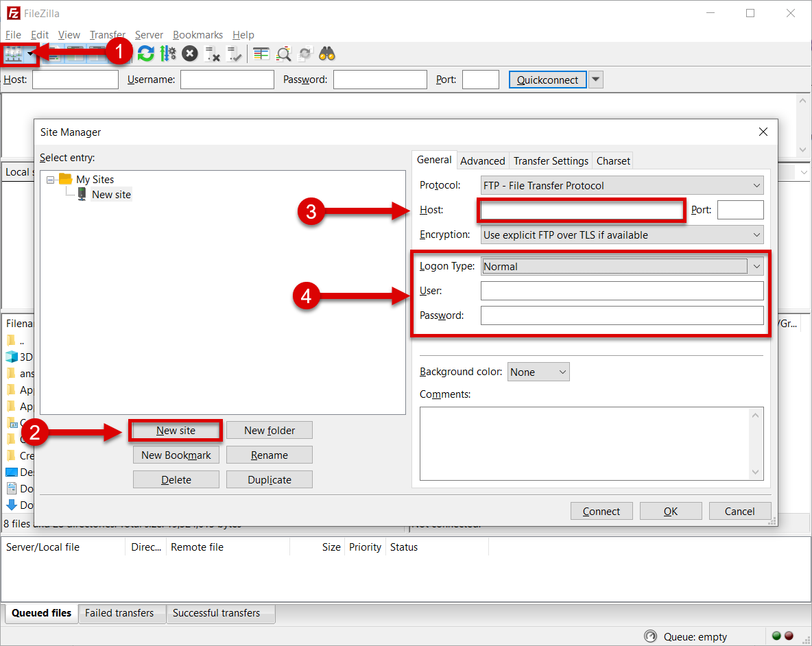The image size is (812, 646).
Task: Expand the Encryption dropdown
Action: (622, 235)
